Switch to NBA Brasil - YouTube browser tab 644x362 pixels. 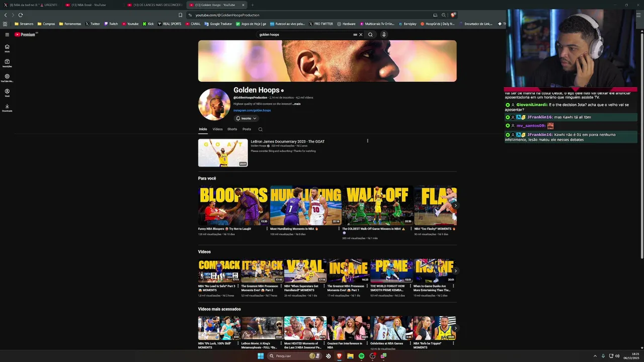(92, 5)
